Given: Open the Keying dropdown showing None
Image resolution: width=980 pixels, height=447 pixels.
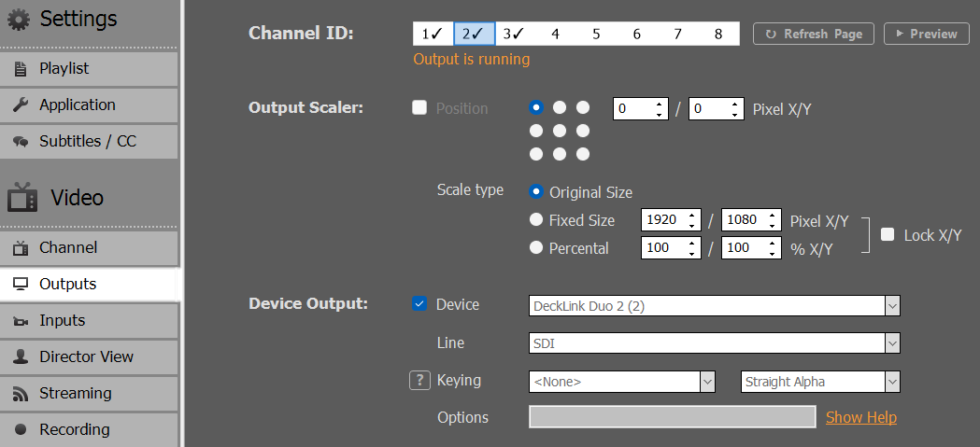Looking at the screenshot, I should pos(622,382).
